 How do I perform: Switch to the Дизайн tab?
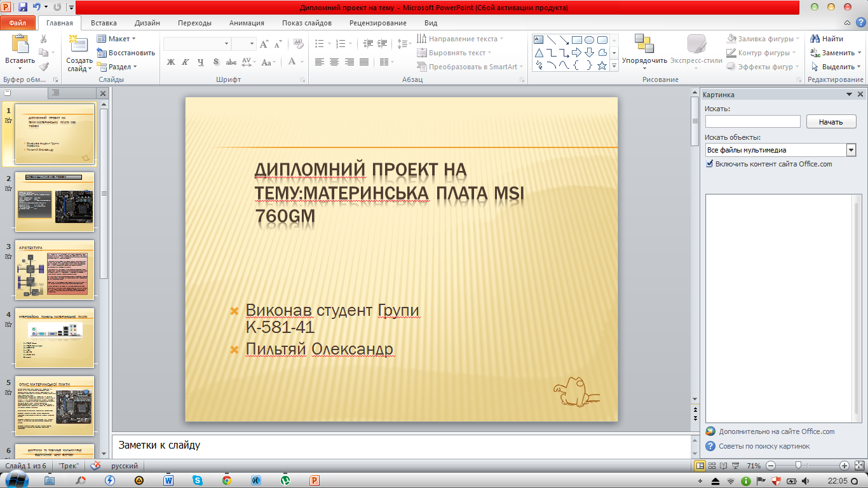pos(147,23)
